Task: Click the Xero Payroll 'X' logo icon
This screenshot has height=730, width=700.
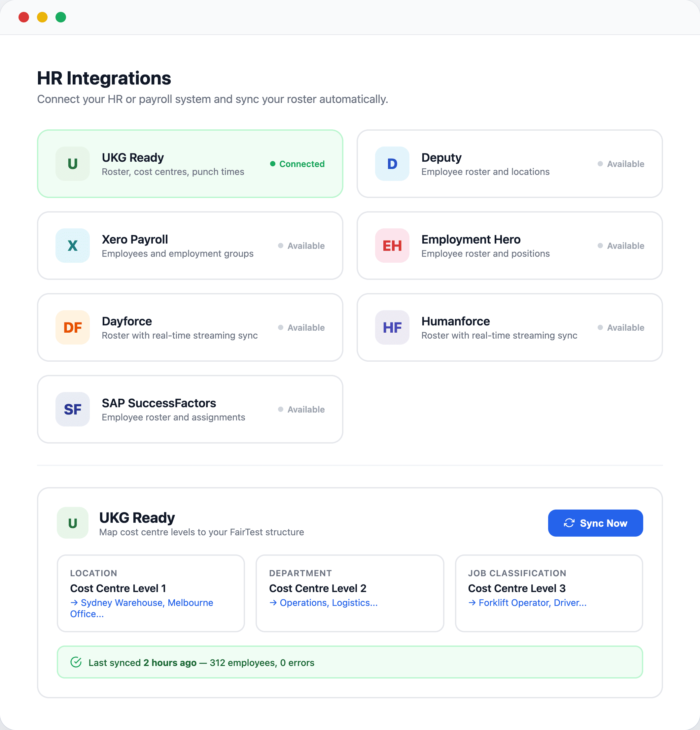Action: pos(73,246)
